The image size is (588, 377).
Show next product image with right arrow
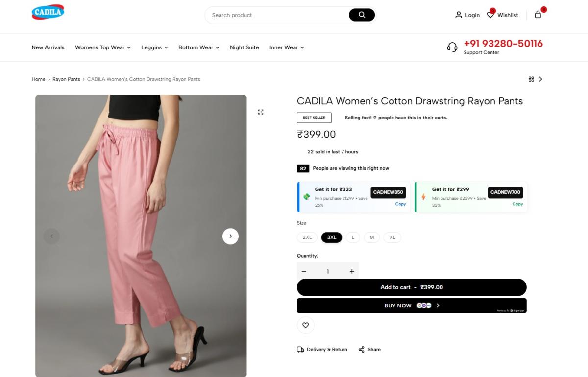(230, 236)
